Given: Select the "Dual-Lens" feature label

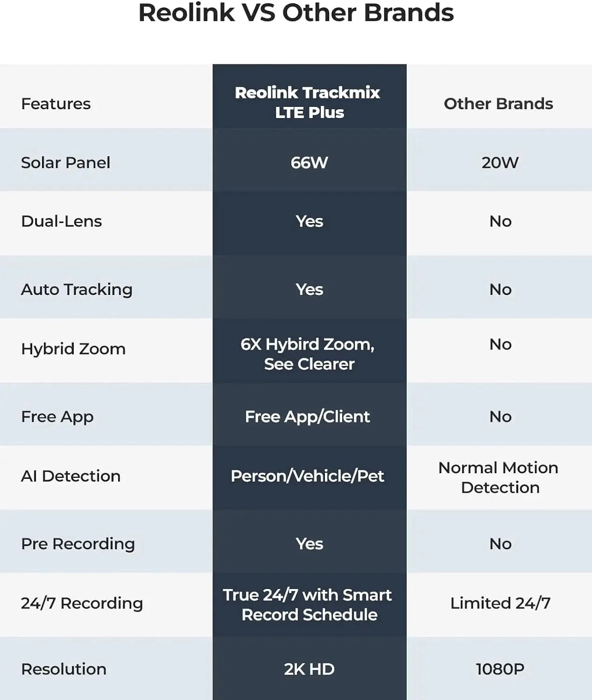Looking at the screenshot, I should click(62, 221).
